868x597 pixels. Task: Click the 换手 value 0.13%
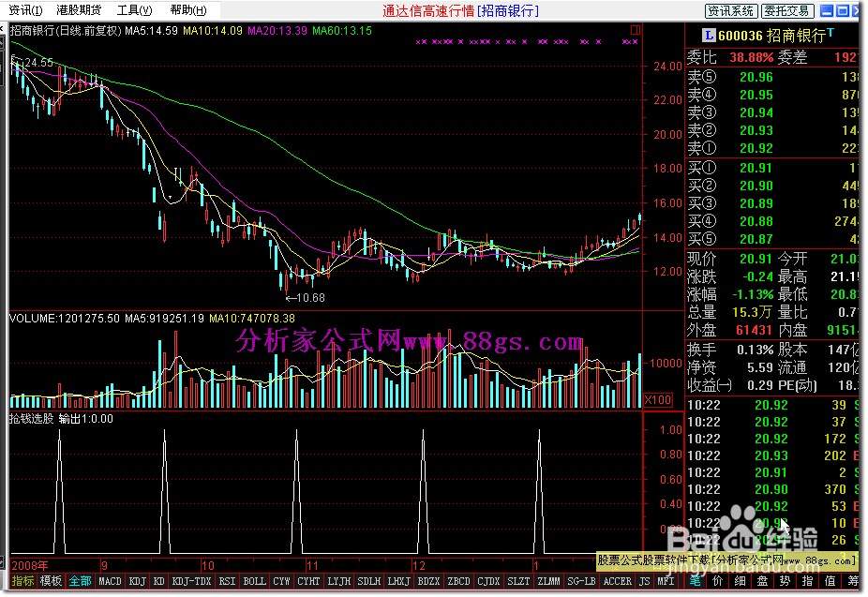[756, 350]
